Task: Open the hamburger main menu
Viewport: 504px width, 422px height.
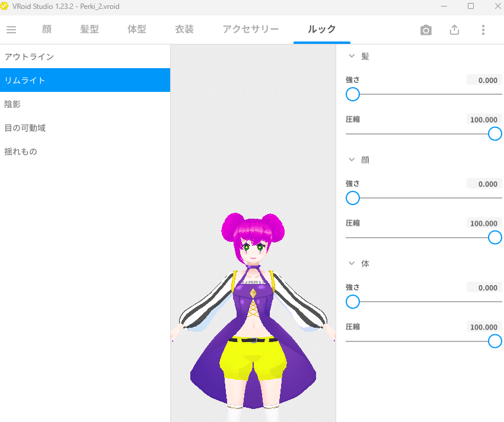Action: (11, 30)
